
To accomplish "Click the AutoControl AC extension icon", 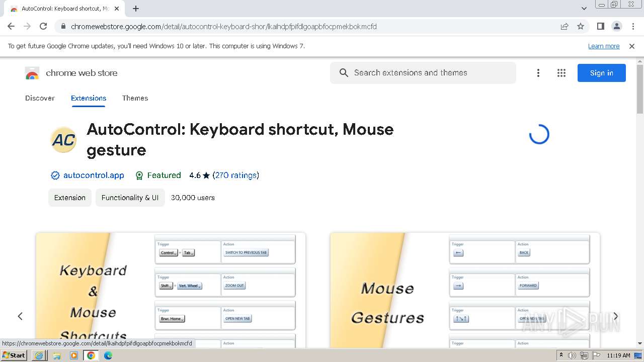I will click(x=64, y=140).
